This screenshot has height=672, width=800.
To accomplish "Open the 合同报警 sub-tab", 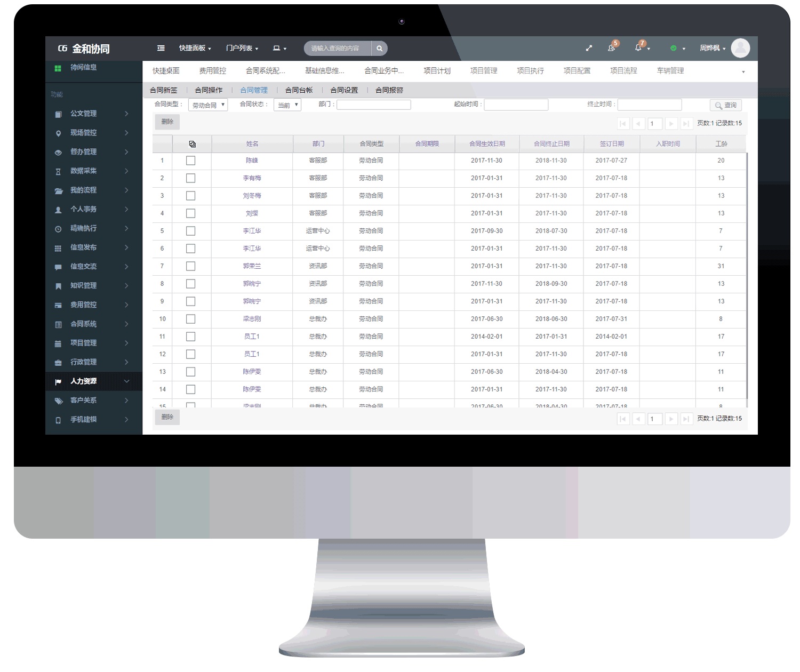I will [389, 90].
